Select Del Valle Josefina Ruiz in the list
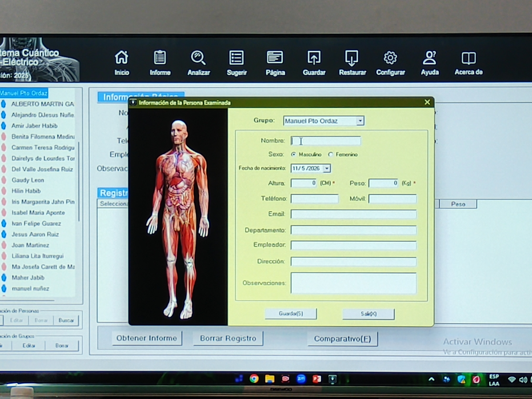The width and height of the screenshot is (532, 399). pyautogui.click(x=42, y=169)
